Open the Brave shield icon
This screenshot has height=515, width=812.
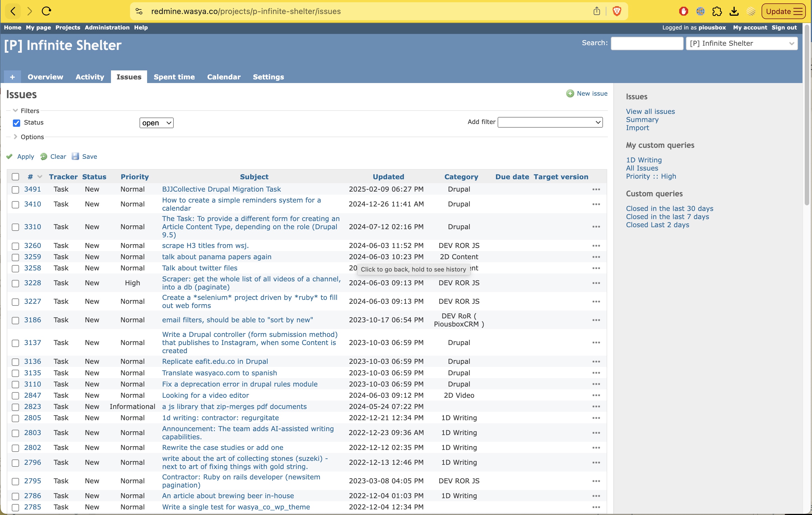pyautogui.click(x=616, y=11)
